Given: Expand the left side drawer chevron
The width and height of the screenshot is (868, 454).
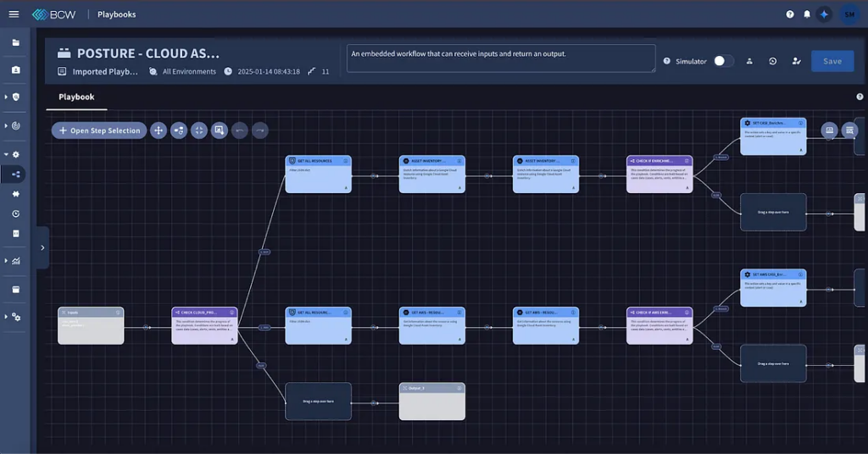Looking at the screenshot, I should click(x=42, y=248).
